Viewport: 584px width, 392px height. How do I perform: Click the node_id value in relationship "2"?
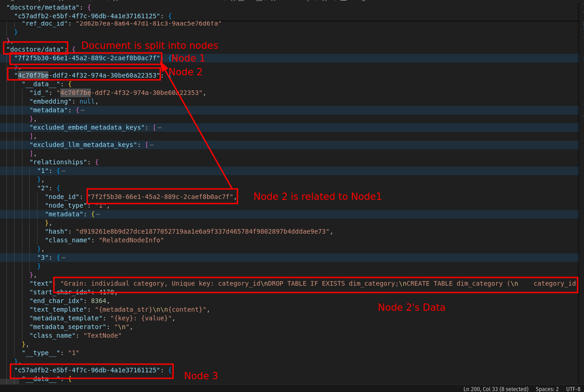pos(162,197)
